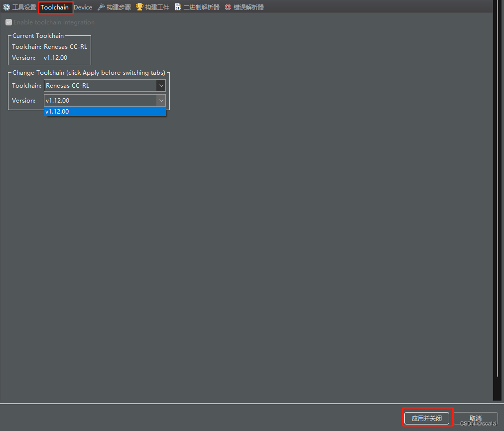Viewport: 504px width, 431px height.
Task: Click the 工具设置 gear icon
Action: point(6,6)
